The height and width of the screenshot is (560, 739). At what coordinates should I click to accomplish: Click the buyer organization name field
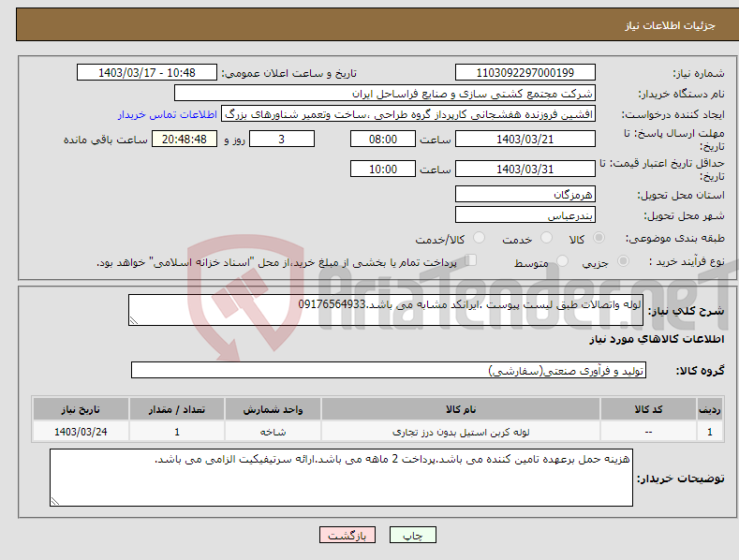click(385, 94)
